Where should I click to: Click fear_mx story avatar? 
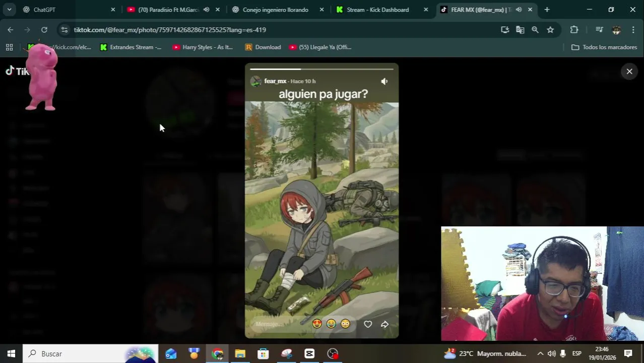tap(256, 81)
